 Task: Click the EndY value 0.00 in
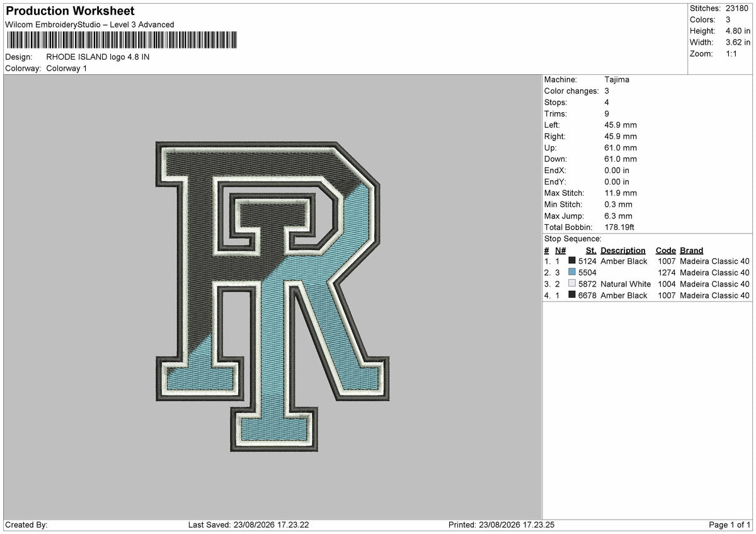click(617, 181)
